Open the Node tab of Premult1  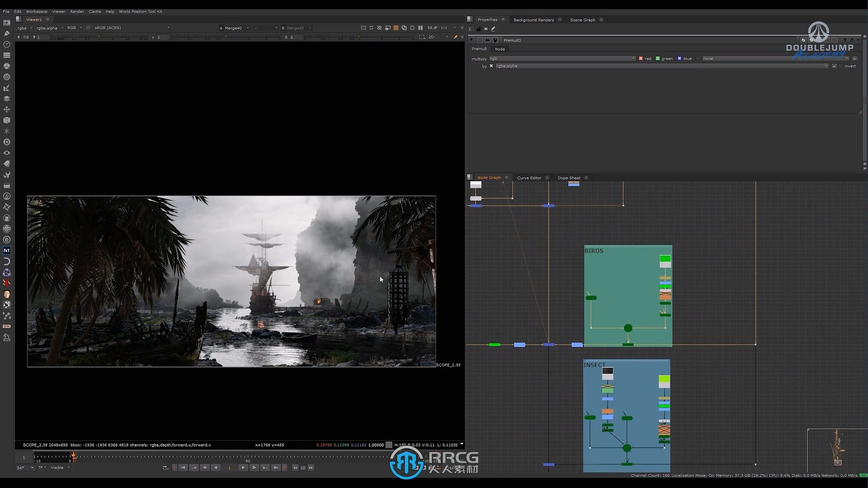500,49
